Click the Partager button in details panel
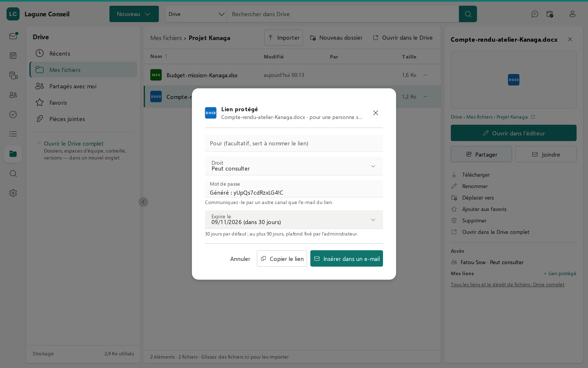The width and height of the screenshot is (588, 368). coord(481,154)
